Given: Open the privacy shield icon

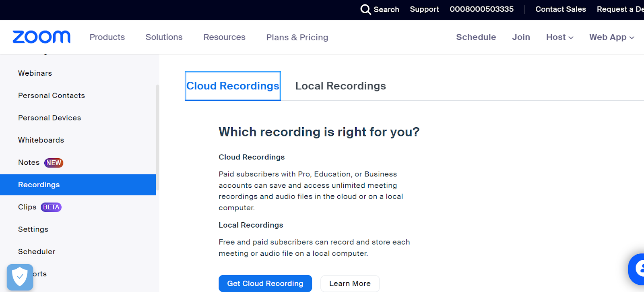Looking at the screenshot, I should (x=20, y=277).
